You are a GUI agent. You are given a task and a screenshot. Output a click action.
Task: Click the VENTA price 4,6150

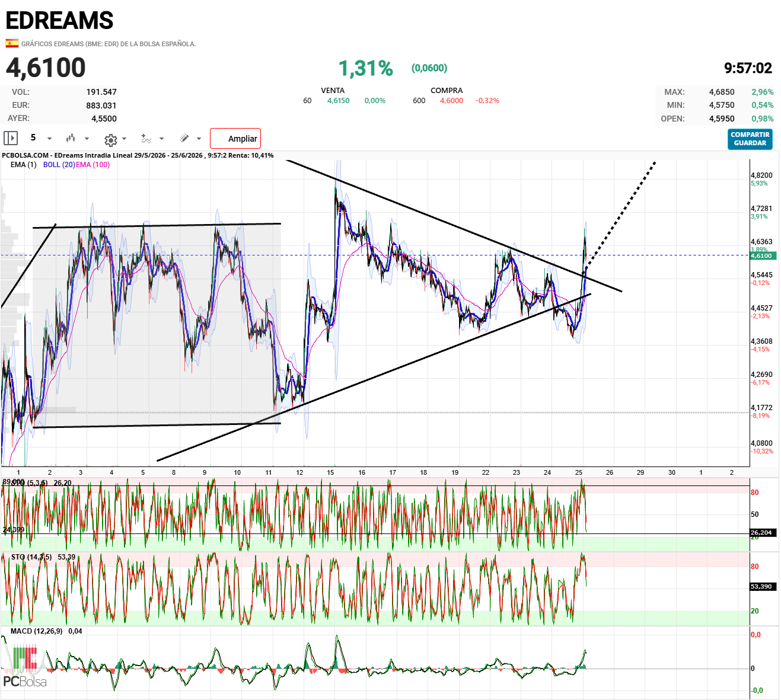click(338, 101)
